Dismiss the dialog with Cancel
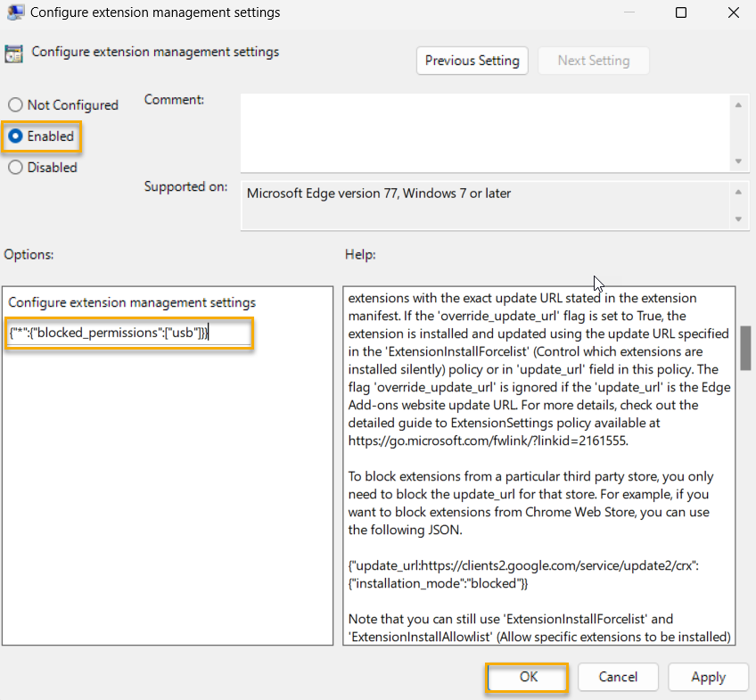 [618, 677]
